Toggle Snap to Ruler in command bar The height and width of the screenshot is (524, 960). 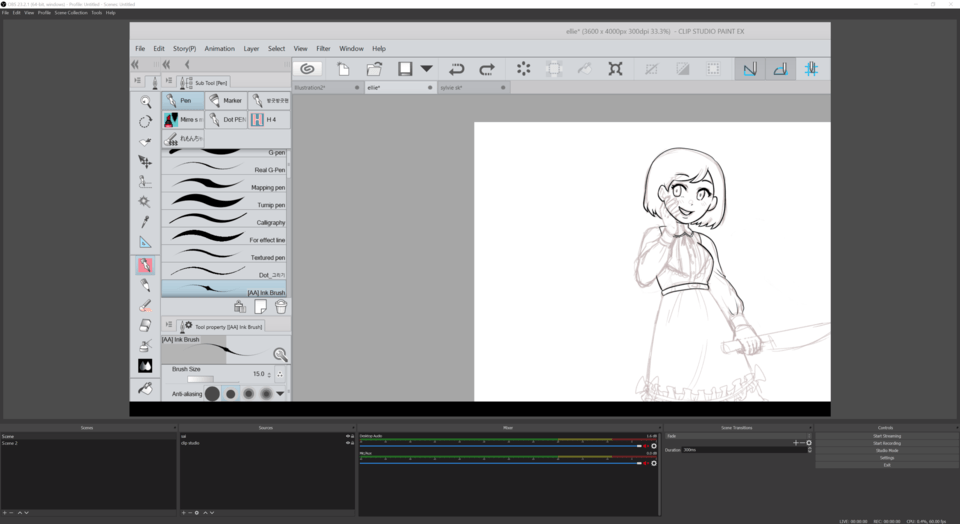pyautogui.click(x=749, y=69)
